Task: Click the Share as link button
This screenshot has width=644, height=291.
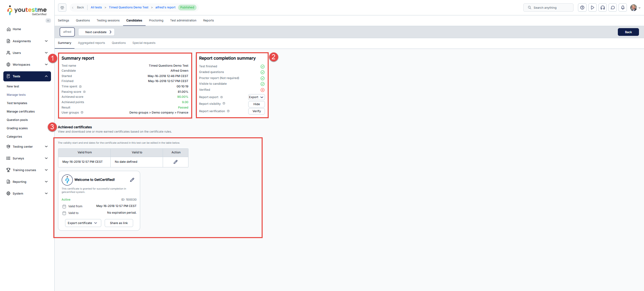Action: pyautogui.click(x=119, y=223)
